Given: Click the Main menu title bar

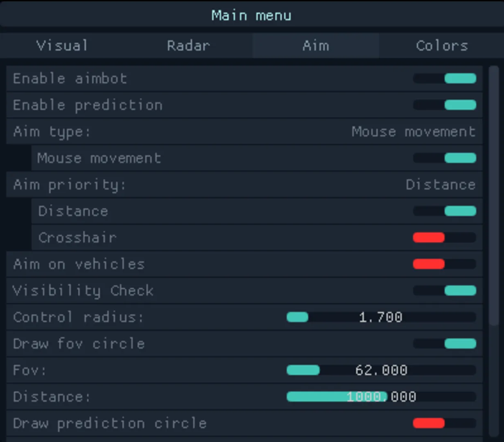Looking at the screenshot, I should click(251, 16).
